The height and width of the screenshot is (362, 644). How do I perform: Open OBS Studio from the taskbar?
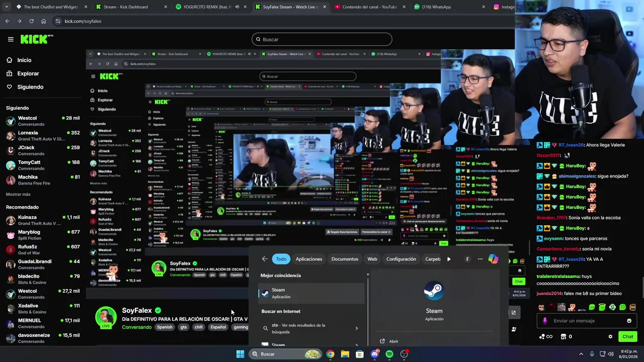tap(404, 354)
